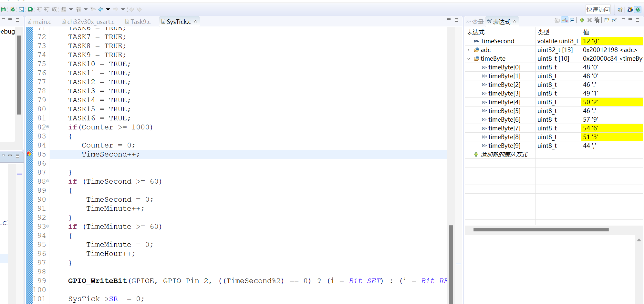
Task: Toggle breakpoint marker at line 85
Action: coord(29,154)
